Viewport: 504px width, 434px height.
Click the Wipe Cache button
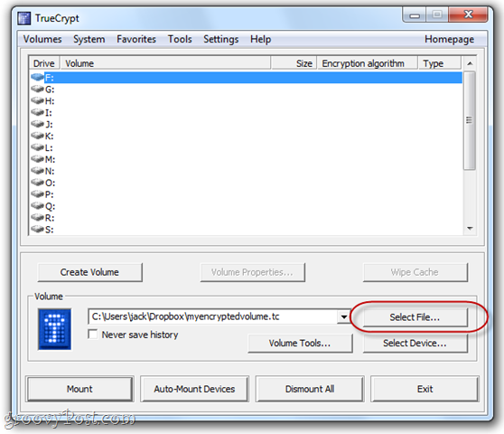coord(415,272)
